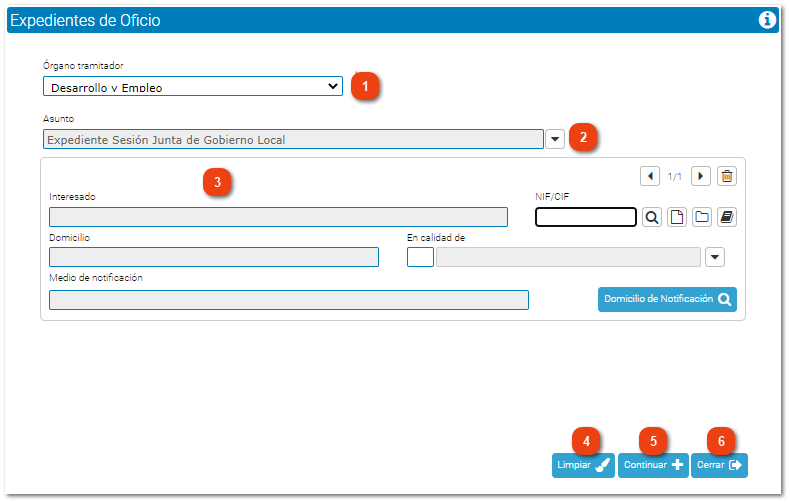Click the Limpiar button
790x503 pixels.
583,465
